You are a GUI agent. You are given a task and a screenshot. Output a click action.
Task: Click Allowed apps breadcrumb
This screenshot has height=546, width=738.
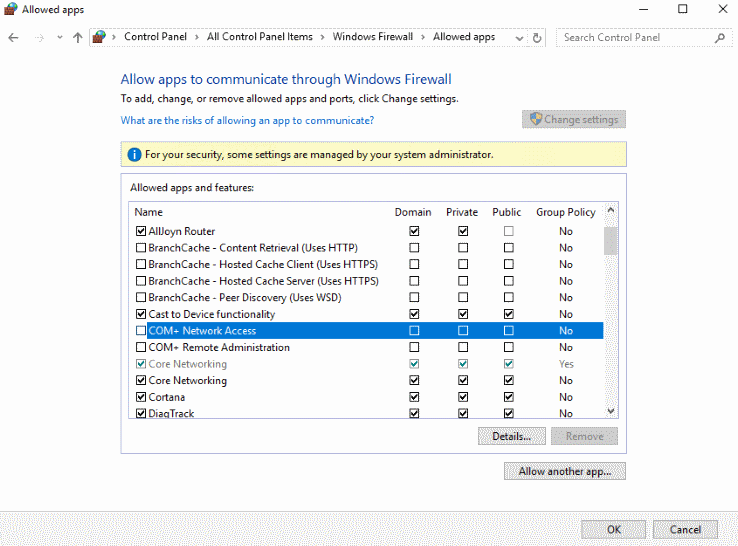point(464,37)
